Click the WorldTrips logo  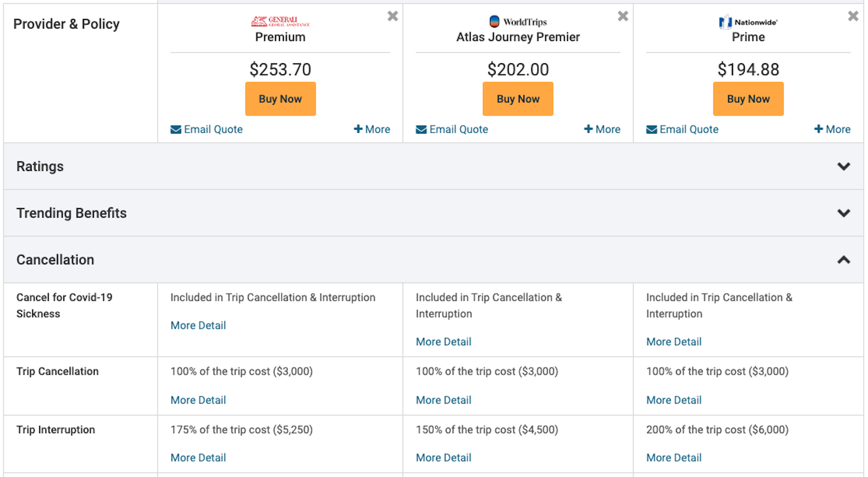pos(518,22)
